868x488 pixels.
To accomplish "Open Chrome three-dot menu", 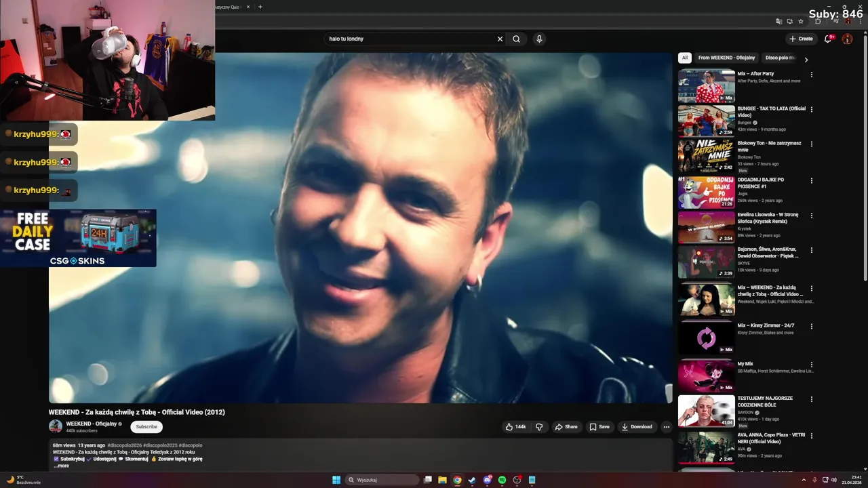I will pos(860,21).
